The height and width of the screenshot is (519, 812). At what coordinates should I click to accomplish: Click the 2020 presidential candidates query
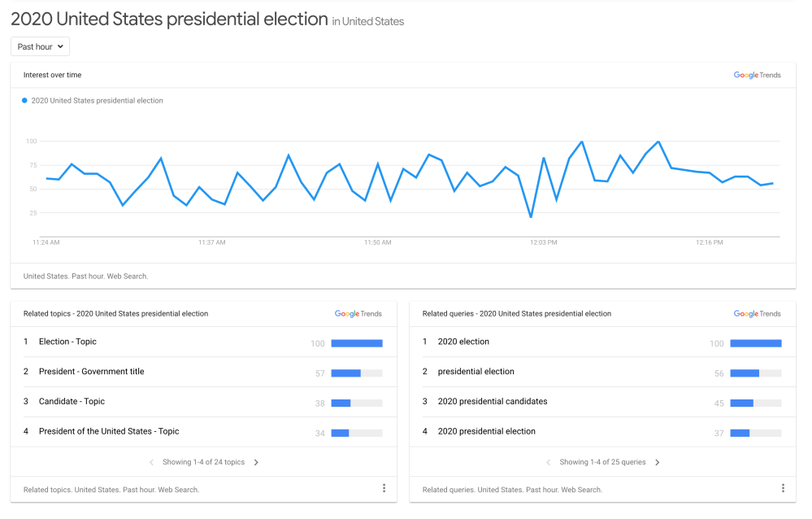pos(492,401)
